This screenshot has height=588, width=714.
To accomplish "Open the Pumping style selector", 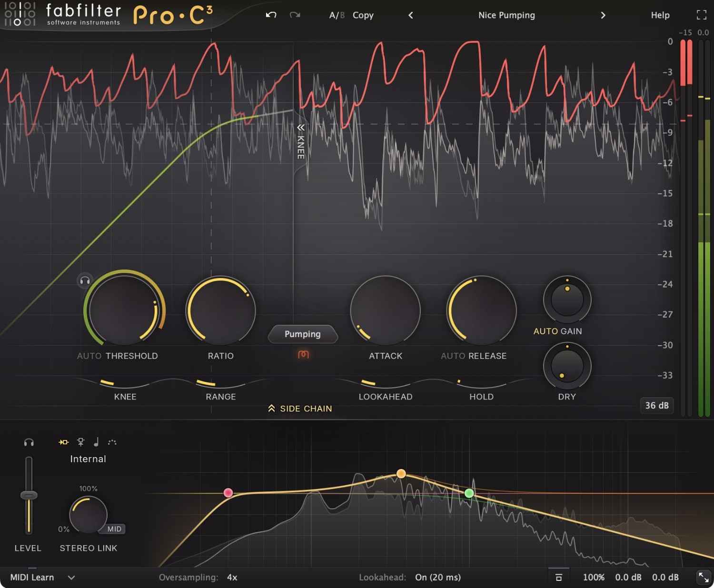I will pyautogui.click(x=303, y=334).
